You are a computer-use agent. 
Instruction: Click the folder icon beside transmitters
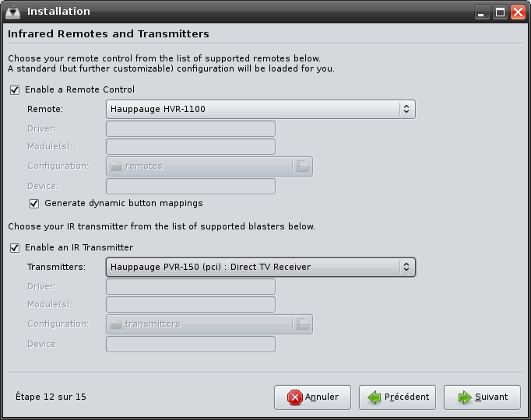click(x=116, y=324)
